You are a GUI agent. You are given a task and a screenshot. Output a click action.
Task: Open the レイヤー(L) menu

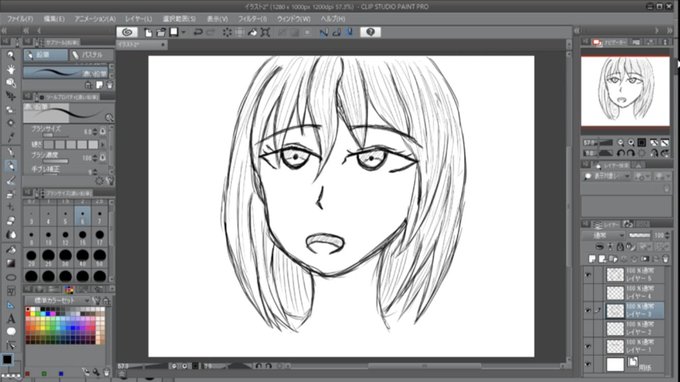(138, 19)
